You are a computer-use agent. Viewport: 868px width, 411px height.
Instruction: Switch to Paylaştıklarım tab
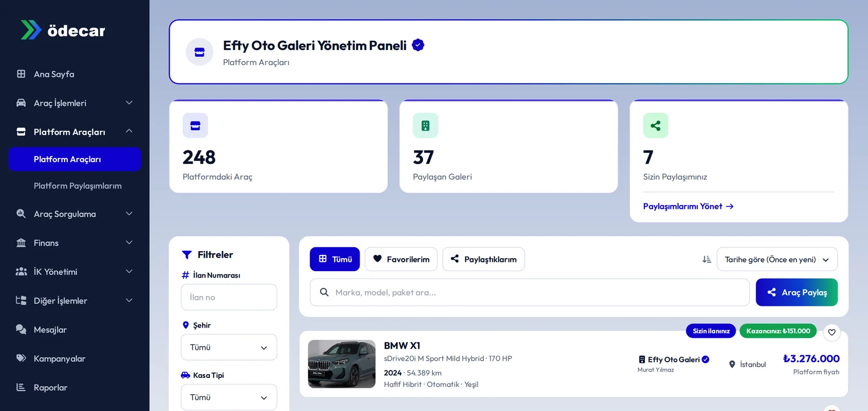click(x=483, y=259)
